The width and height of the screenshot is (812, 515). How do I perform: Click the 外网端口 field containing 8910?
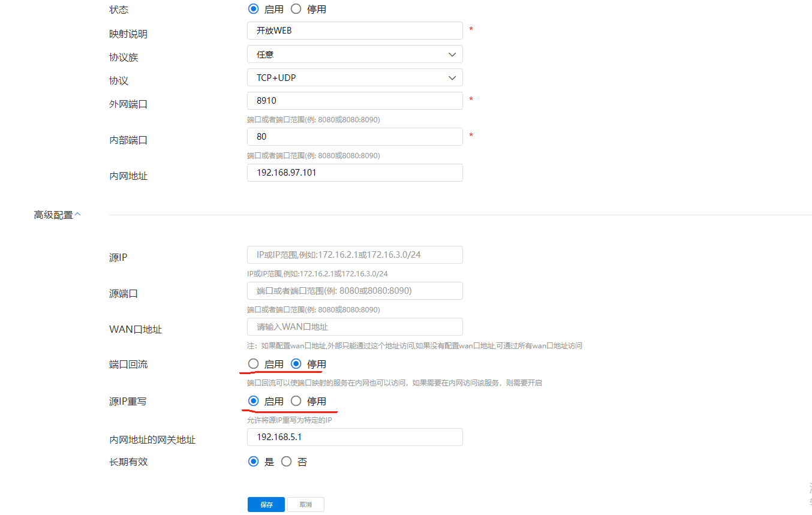tap(354, 101)
